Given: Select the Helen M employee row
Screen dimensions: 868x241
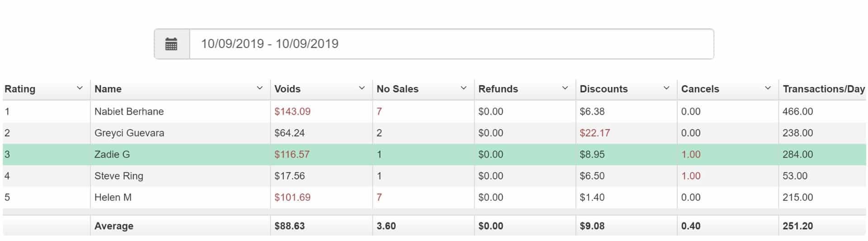Looking at the screenshot, I should pyautogui.click(x=434, y=198).
